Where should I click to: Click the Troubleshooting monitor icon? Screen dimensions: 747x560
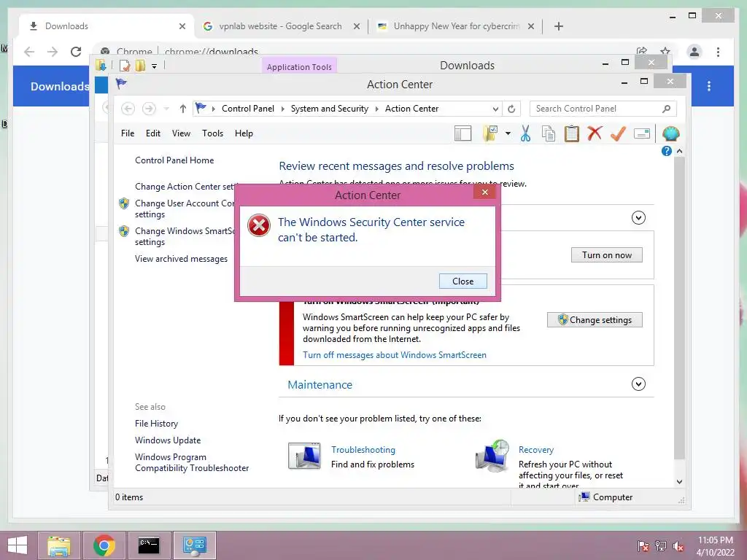[x=304, y=456]
